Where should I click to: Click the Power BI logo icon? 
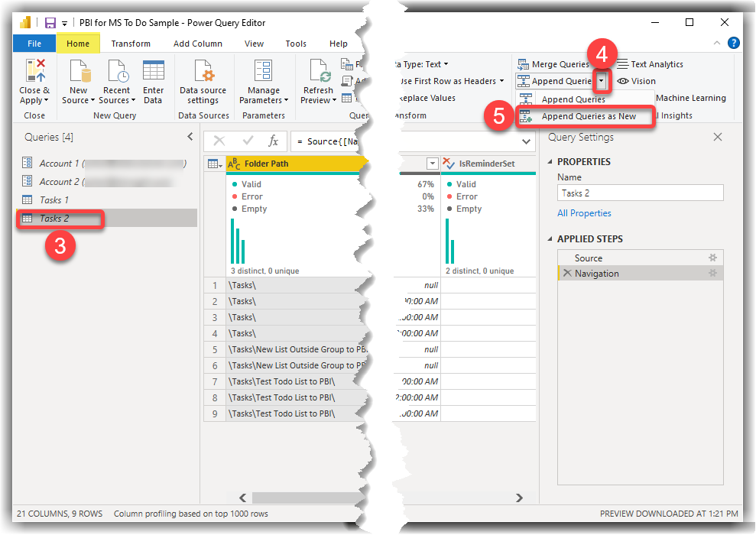25,22
